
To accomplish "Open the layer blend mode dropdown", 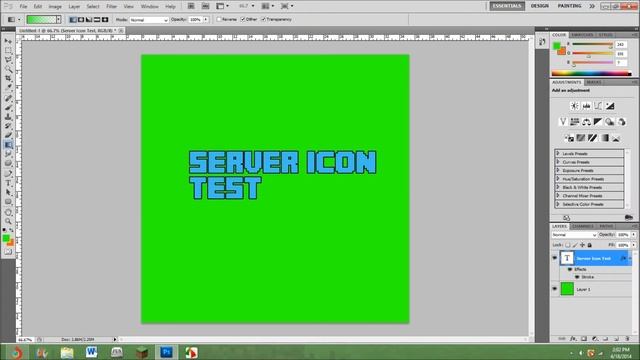I will pyautogui.click(x=574, y=235).
